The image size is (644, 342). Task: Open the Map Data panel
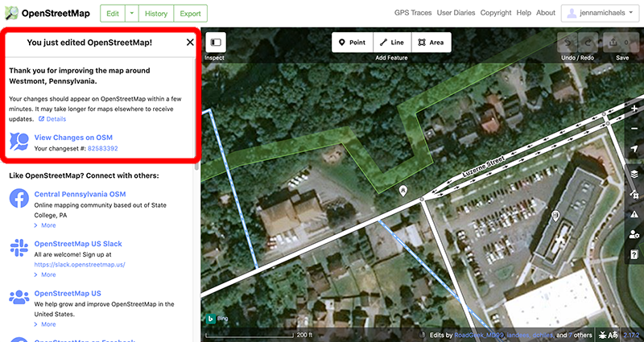pos(634,194)
